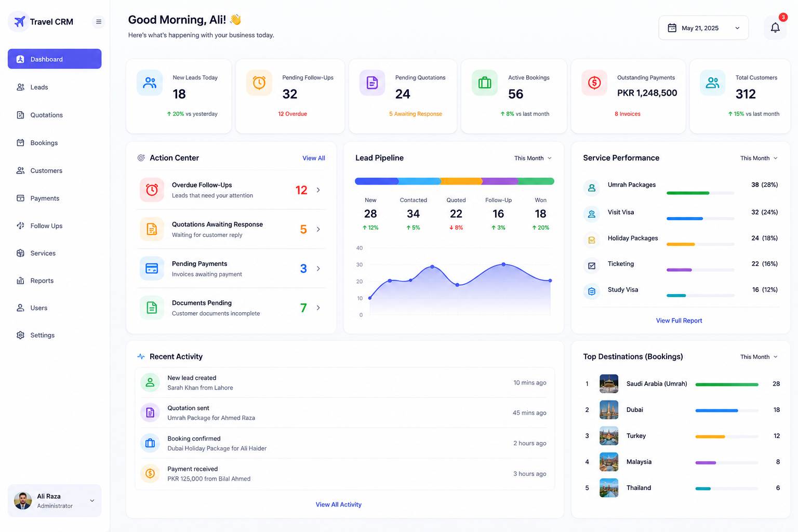Screen dimensions: 798x532
Task: Click Active Bookings suitcase icon
Action: coord(485,83)
